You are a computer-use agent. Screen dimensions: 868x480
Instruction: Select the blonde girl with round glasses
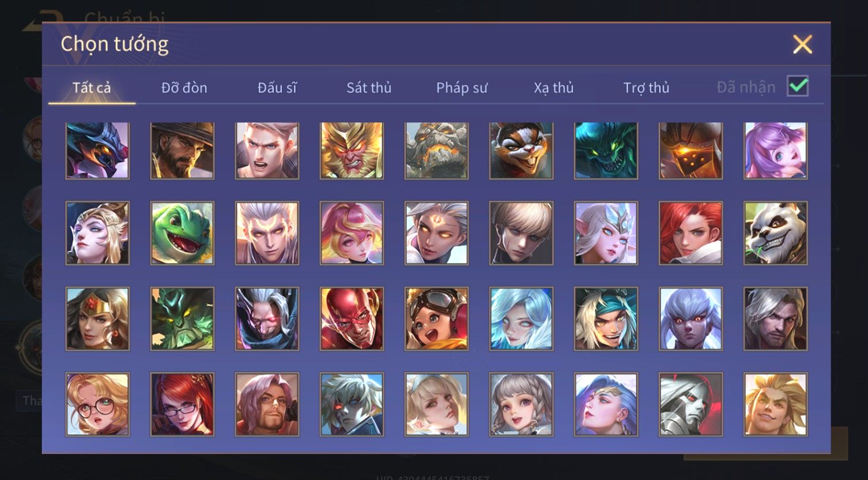click(97, 404)
